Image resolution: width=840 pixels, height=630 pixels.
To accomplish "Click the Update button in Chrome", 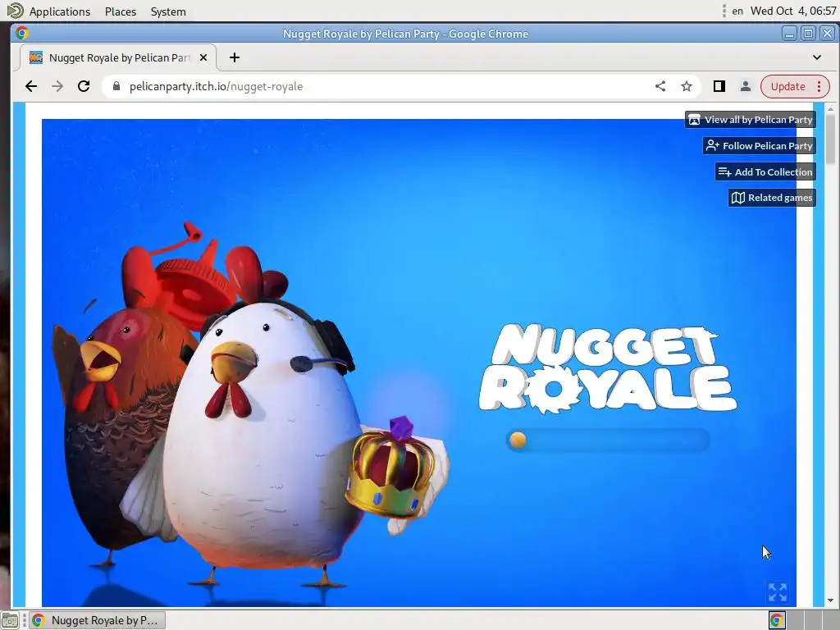I will [787, 86].
